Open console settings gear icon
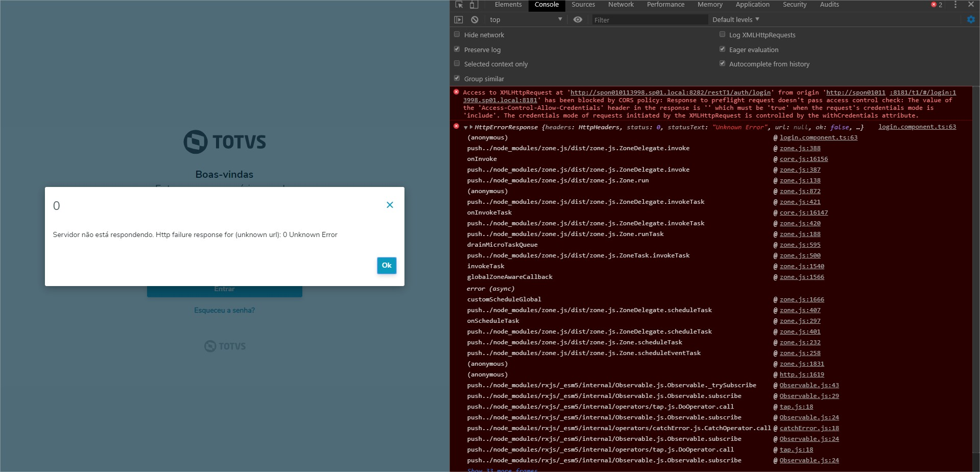Viewport: 980px width, 472px height. tap(971, 19)
